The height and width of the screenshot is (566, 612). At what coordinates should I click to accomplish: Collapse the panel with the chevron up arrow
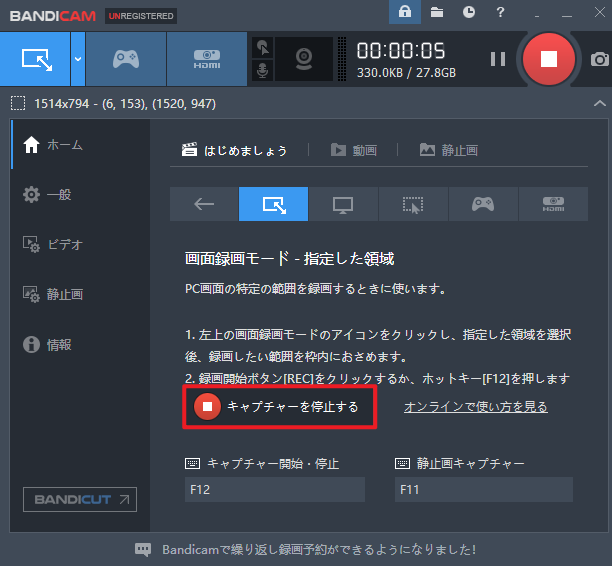click(x=600, y=103)
